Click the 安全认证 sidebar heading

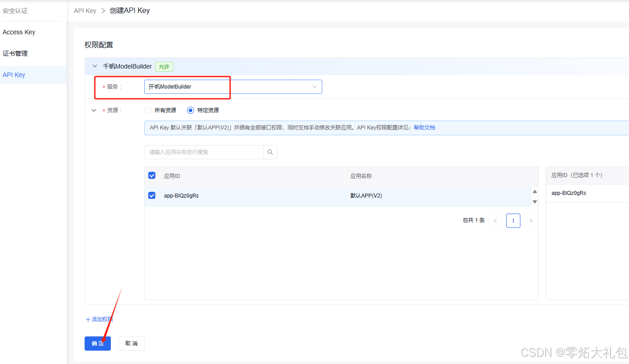click(x=15, y=11)
